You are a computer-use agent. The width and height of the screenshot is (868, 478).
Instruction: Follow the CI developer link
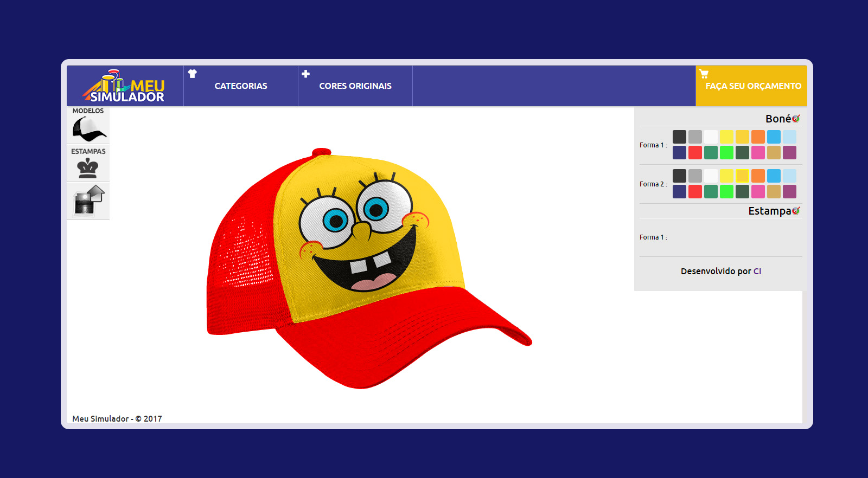coord(757,271)
